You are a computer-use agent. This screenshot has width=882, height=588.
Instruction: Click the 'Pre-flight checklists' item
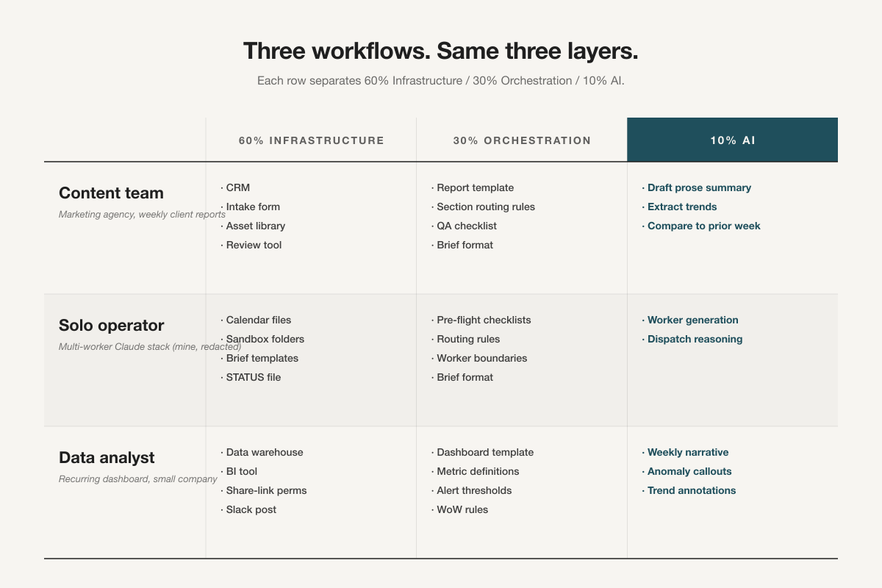pyautogui.click(x=481, y=320)
